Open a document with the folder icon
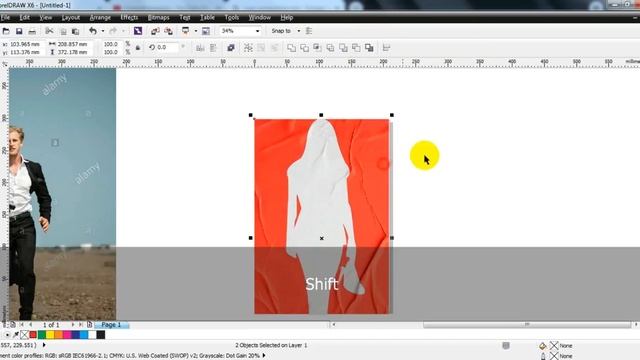 tap(6, 31)
